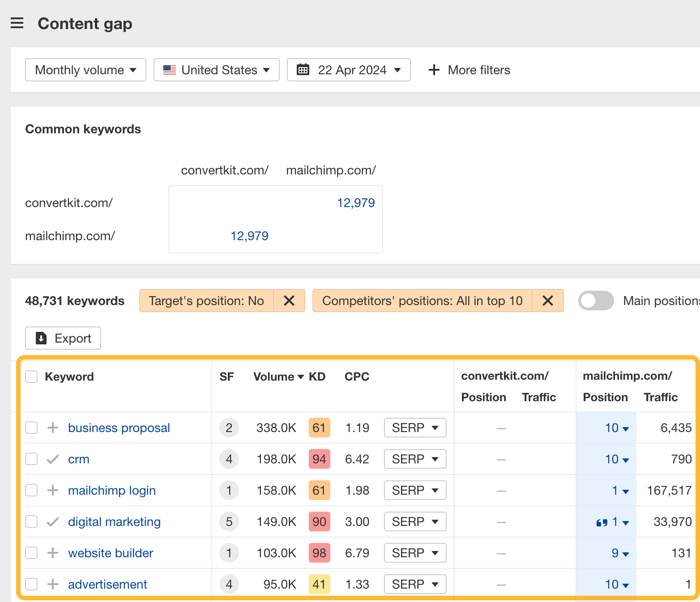Open the "business proposal" keyword link
This screenshot has width=700, height=602.
click(x=119, y=428)
